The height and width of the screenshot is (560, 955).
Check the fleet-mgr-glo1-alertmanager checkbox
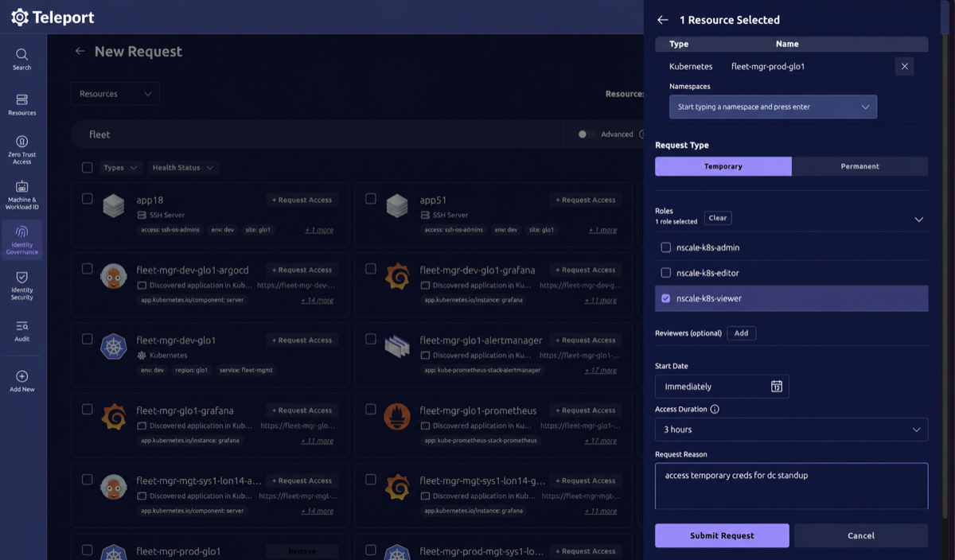pos(371,339)
